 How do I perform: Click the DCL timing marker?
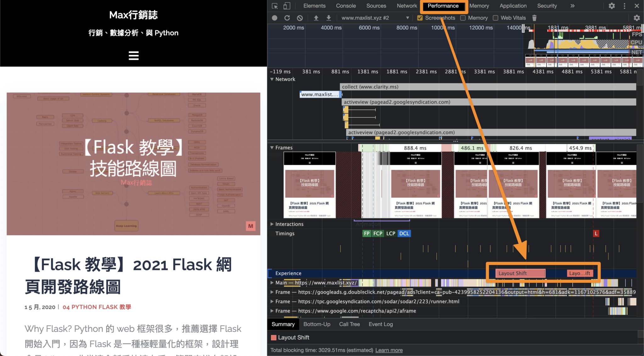pos(404,233)
